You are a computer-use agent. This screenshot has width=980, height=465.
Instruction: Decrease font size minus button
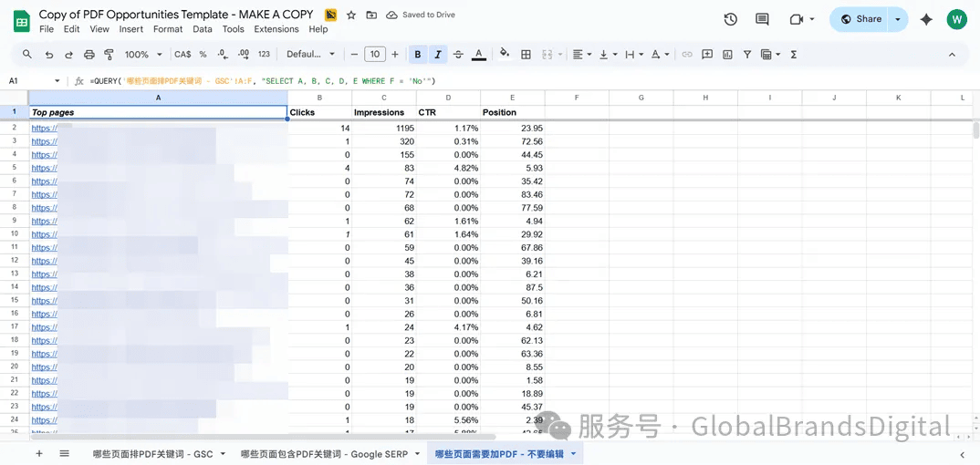click(354, 55)
